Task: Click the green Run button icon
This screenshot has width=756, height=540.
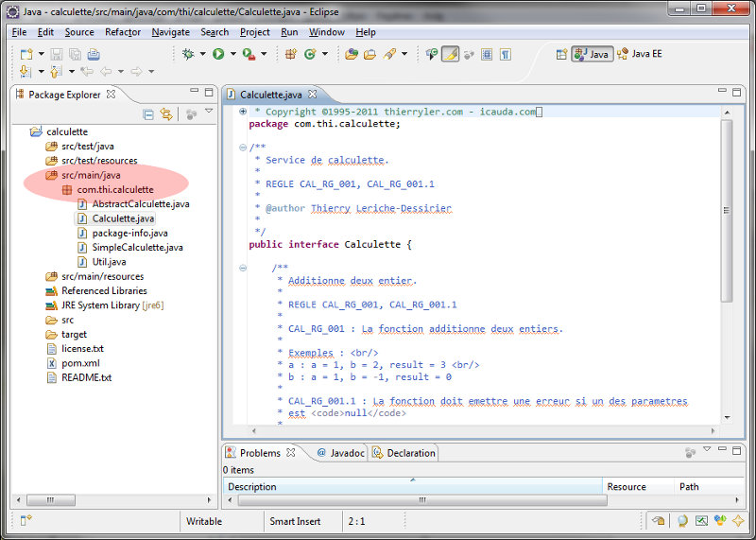Action: [x=218, y=54]
